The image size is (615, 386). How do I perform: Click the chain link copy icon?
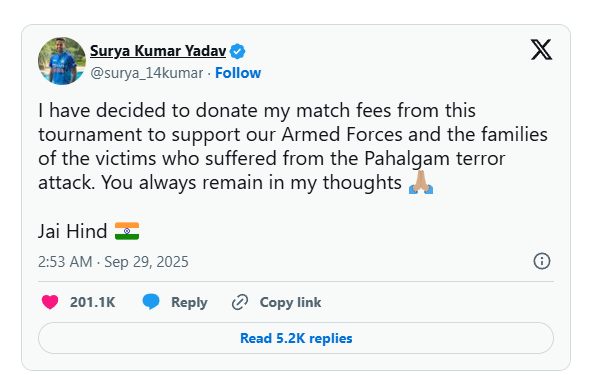pos(240,302)
